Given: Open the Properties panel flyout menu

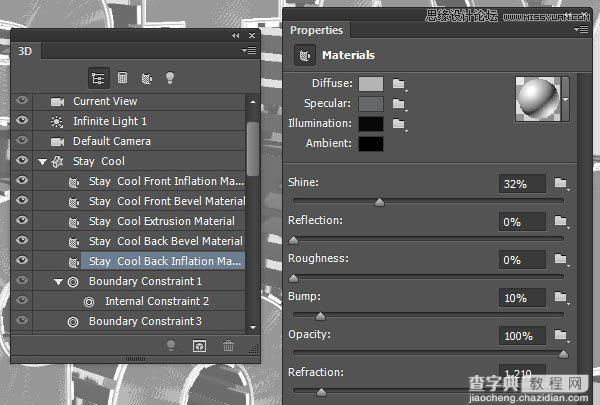Looking at the screenshot, I should (581, 29).
